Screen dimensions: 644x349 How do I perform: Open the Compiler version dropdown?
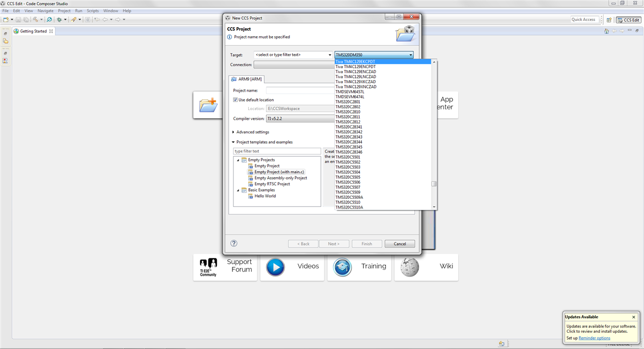tap(300, 119)
